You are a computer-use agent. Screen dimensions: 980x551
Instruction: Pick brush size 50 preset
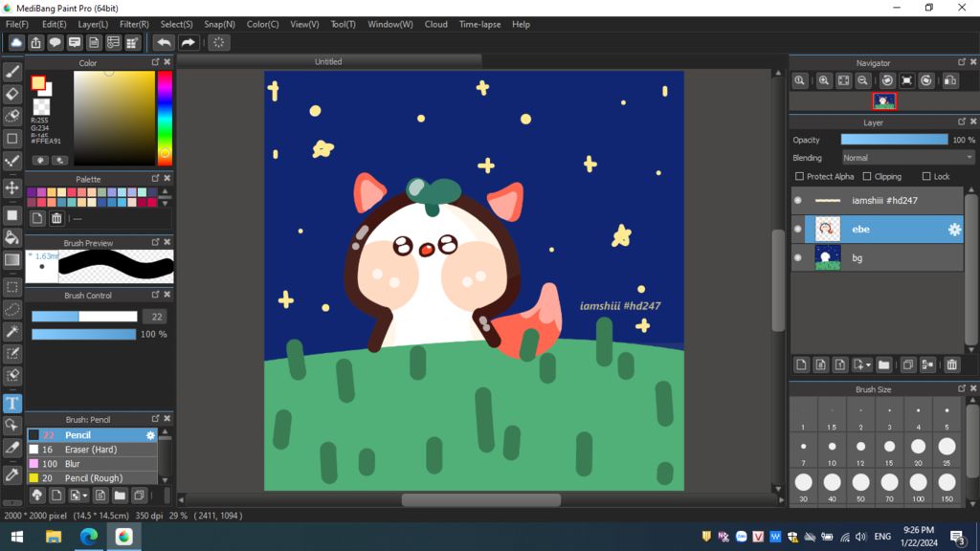[x=860, y=482]
